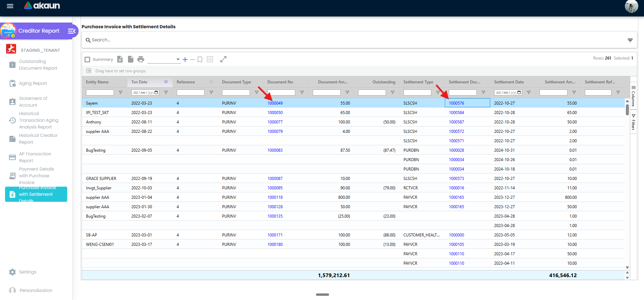Click the STAGING_TENANT label
644x300 pixels.
pyautogui.click(x=40, y=50)
